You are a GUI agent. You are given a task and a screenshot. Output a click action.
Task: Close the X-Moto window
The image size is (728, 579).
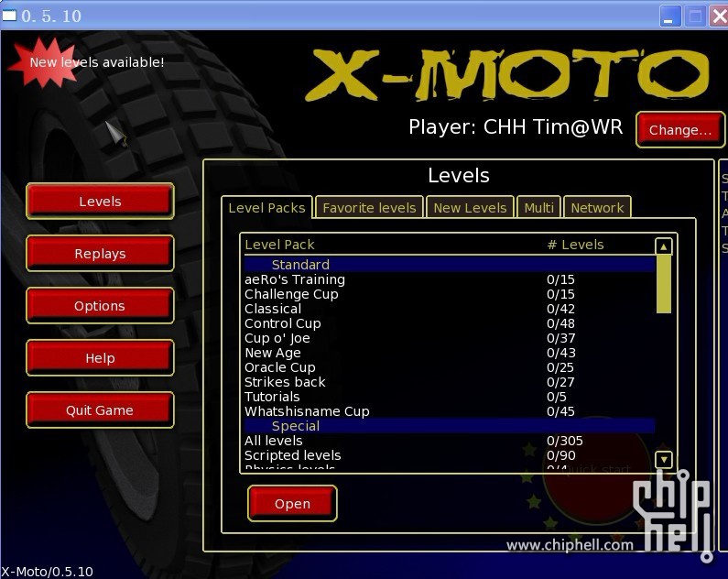pos(719,16)
